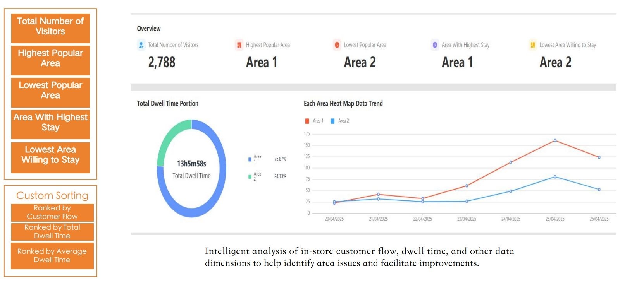The image size is (644, 282).
Task: Click the Total Number of Visitors icon
Action: 141,45
